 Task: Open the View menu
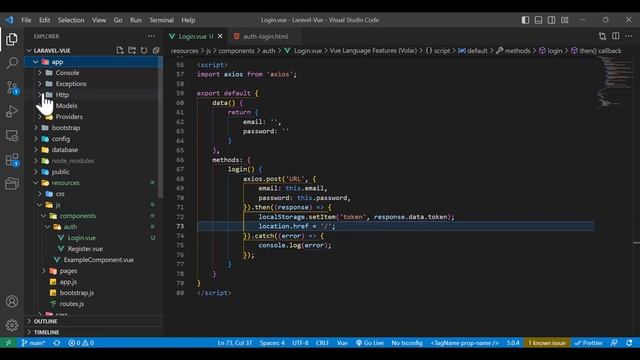(99, 20)
